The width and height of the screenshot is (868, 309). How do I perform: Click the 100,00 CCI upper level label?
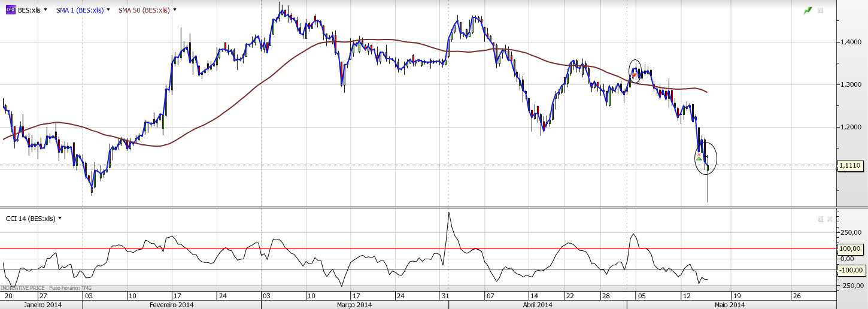(851, 249)
